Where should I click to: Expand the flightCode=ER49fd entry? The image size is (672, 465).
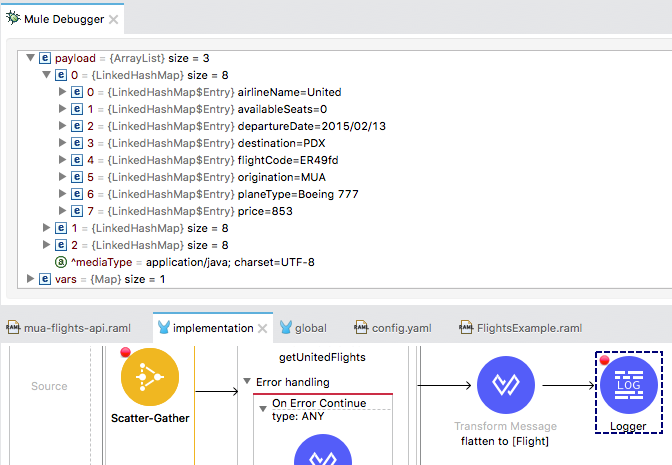(62, 159)
